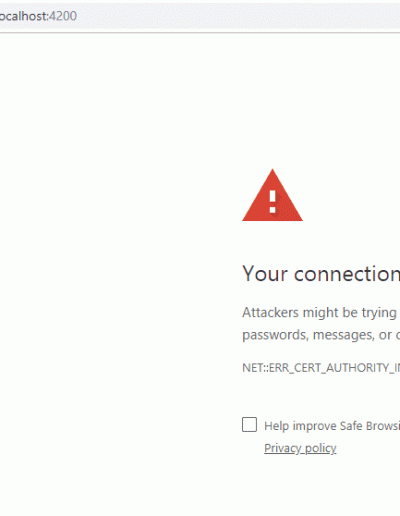Click the word passwords in the paragraph

click(x=275, y=335)
